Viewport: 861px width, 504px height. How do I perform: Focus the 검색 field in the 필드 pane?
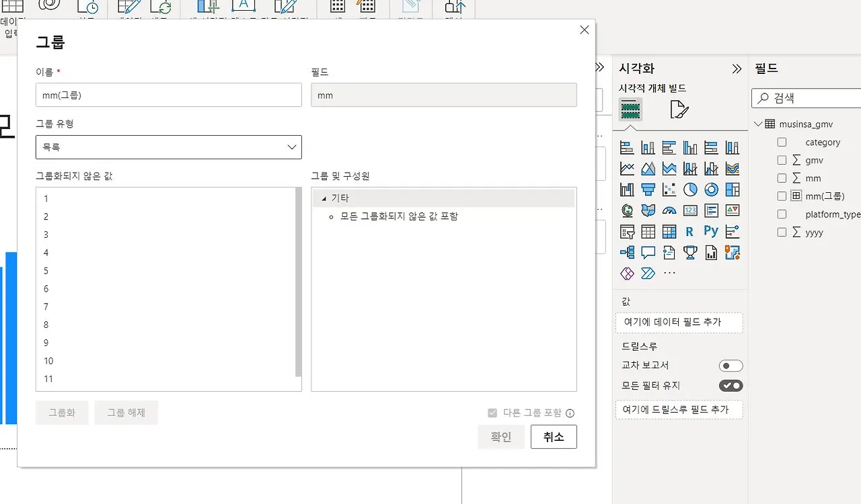coord(807,98)
